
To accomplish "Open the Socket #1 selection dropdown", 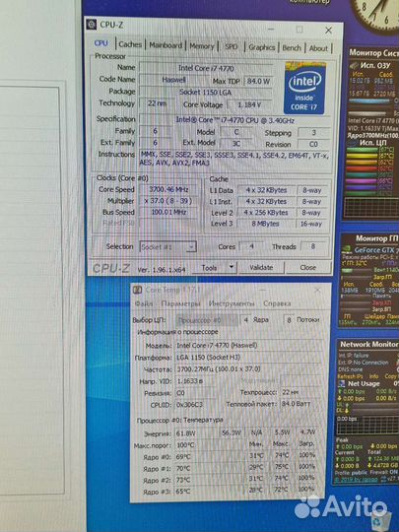I will coord(167,247).
